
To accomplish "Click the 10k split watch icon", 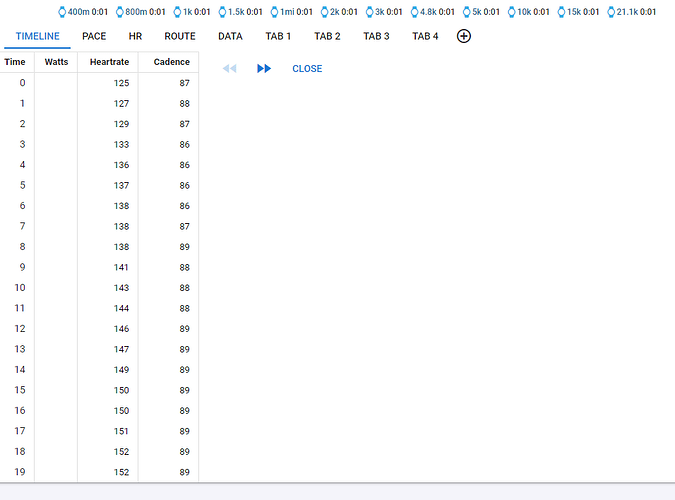I will [511, 12].
